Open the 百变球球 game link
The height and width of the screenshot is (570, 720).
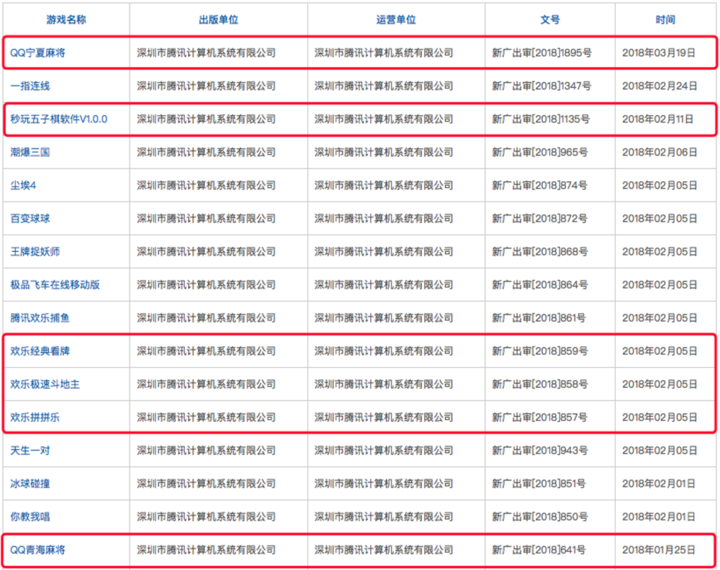coord(30,218)
